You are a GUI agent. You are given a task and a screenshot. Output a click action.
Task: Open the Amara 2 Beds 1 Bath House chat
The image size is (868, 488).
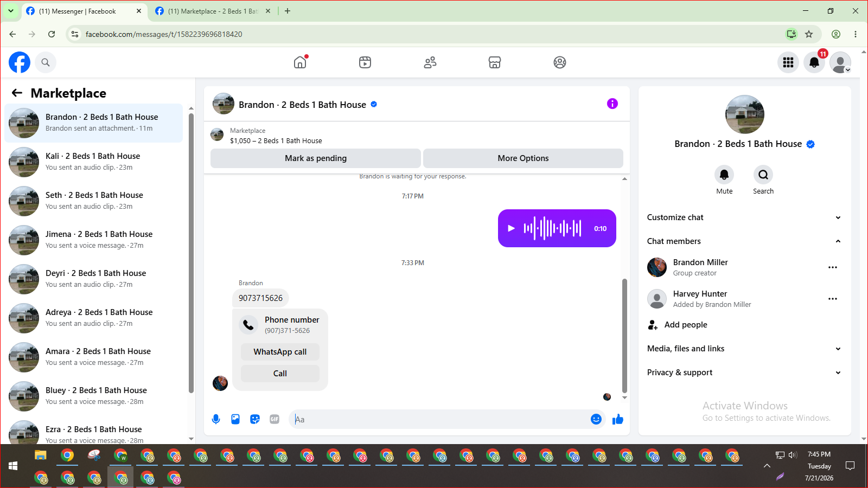click(x=94, y=357)
